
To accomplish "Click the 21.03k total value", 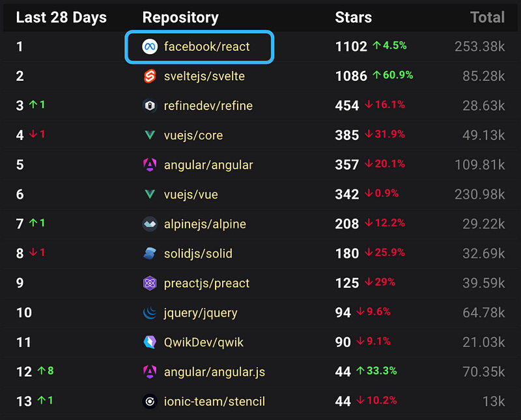I will [x=483, y=343].
